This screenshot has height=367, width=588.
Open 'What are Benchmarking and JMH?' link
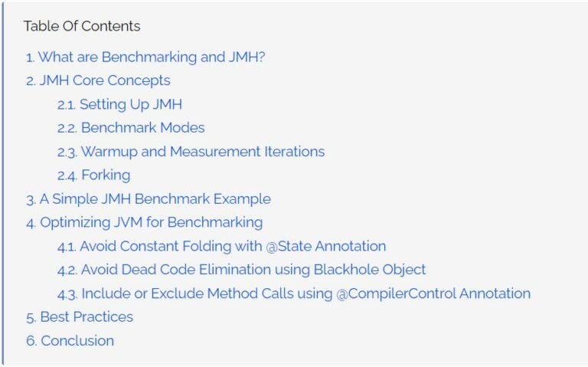(145, 57)
